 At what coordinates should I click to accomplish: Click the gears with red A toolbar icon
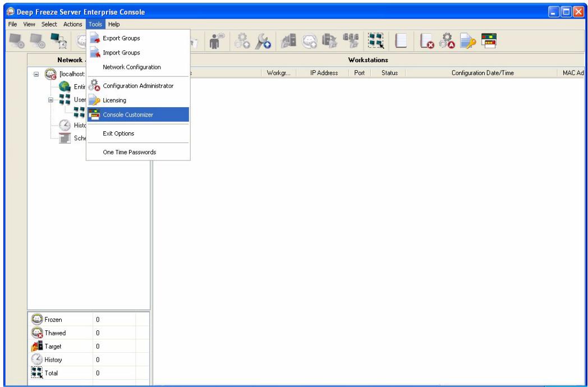click(x=447, y=41)
